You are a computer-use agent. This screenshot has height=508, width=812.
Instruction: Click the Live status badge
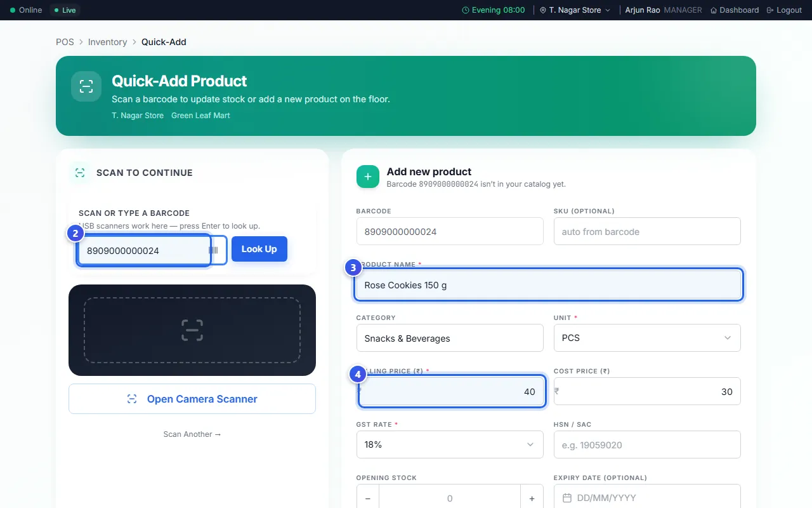click(x=65, y=10)
